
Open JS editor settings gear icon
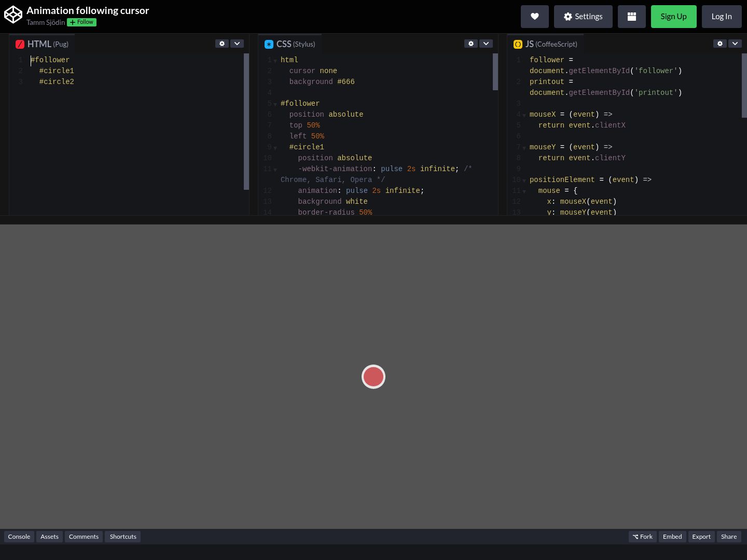(720, 44)
